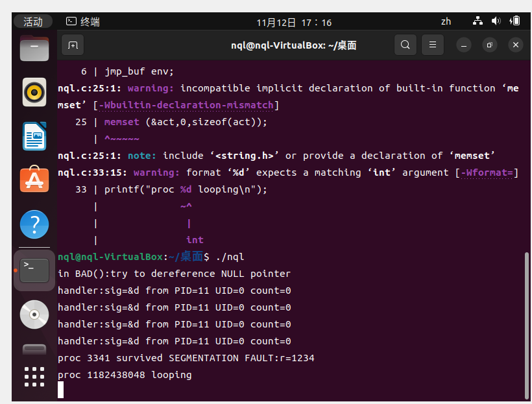The width and height of the screenshot is (532, 404).
Task: Launch Rhythmbox from the dock
Action: pos(34,91)
